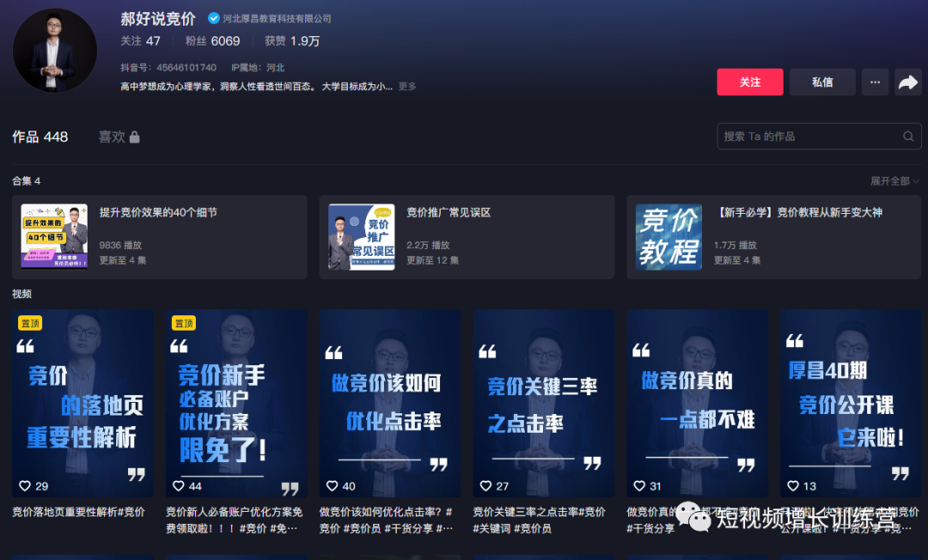This screenshot has width=928, height=560.
Task: Click the IP属地: 河北 text
Action: tap(258, 67)
